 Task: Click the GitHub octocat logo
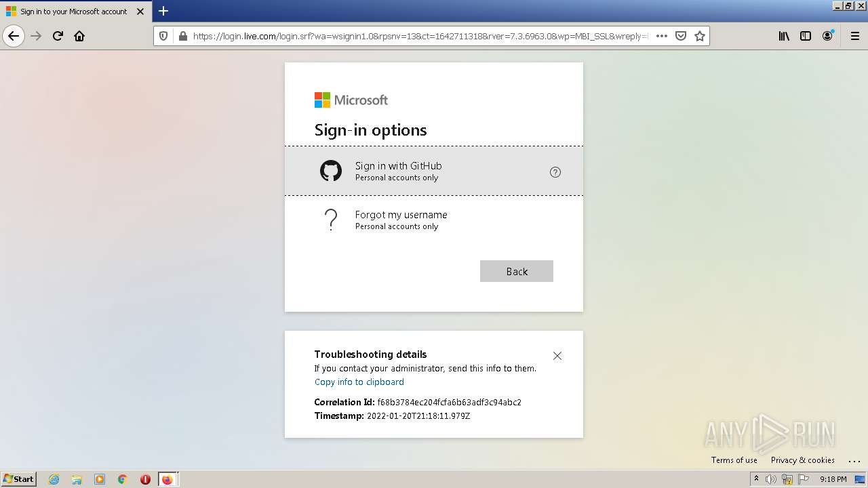click(331, 171)
